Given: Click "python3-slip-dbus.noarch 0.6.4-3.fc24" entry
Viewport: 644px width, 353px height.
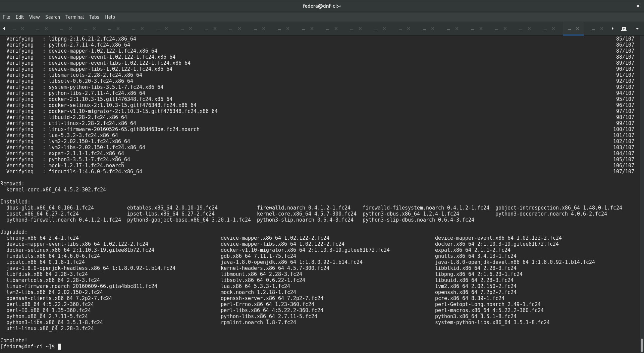Looking at the screenshot, I should coord(418,220).
